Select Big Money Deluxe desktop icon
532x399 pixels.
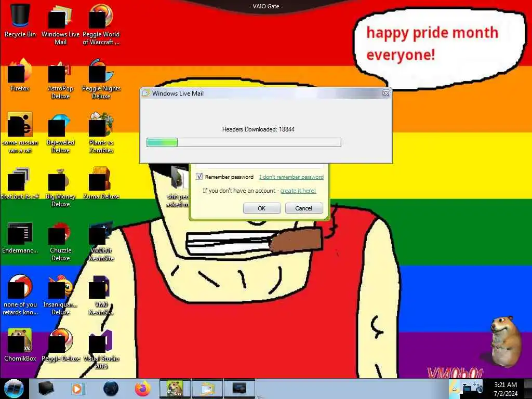click(60, 187)
